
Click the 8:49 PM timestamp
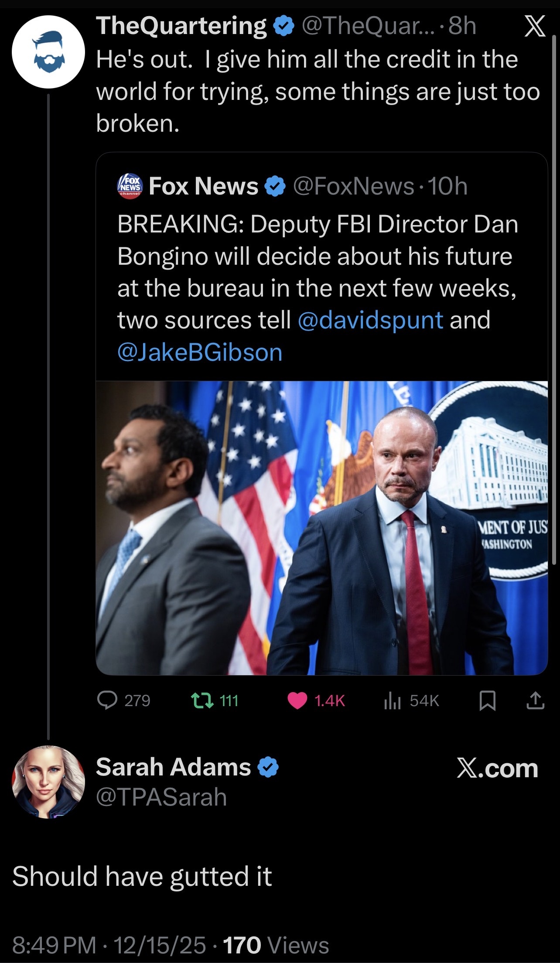(x=54, y=945)
